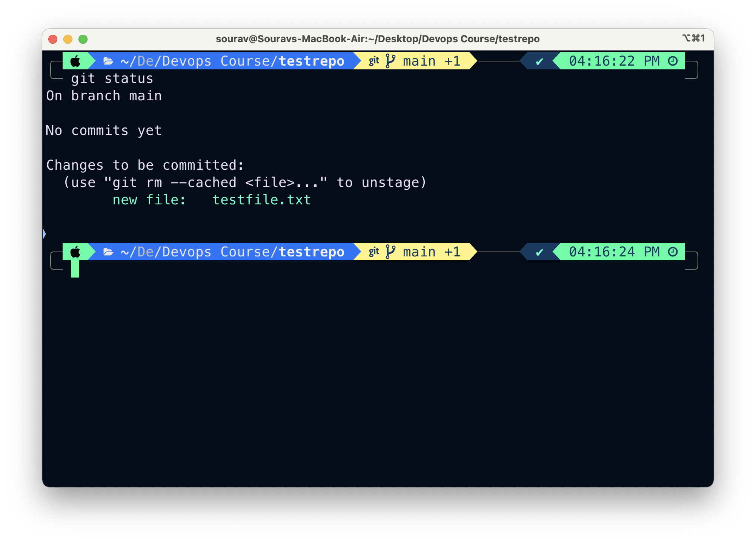The image size is (756, 543).
Task: Minimize the terminal with the yellow button
Action: point(68,39)
